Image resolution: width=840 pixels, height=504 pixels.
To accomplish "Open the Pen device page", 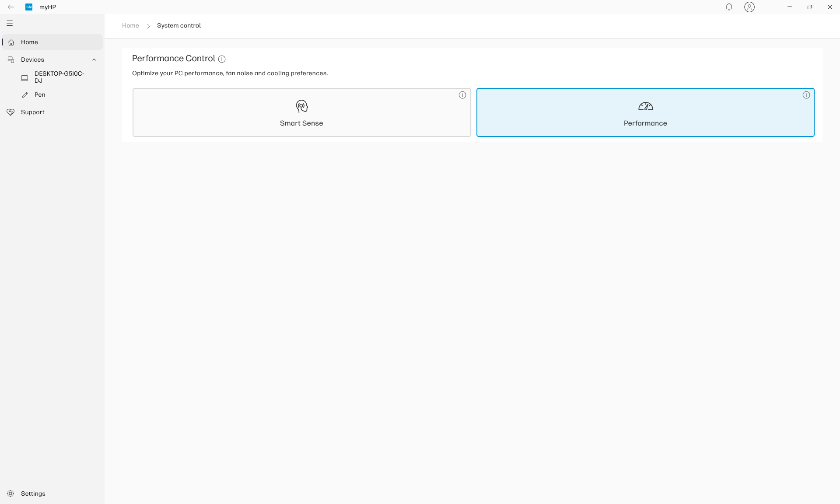I will pyautogui.click(x=40, y=94).
